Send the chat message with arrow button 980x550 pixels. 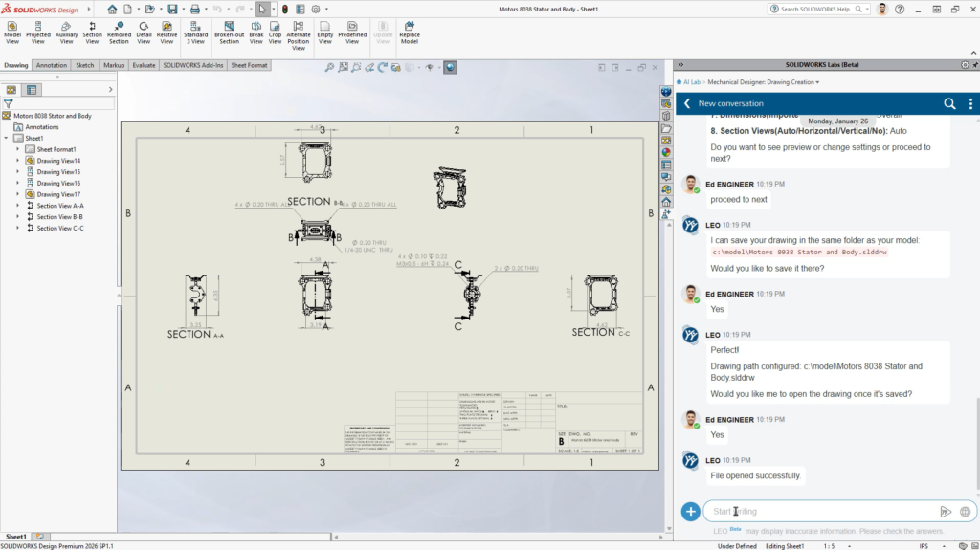946,512
